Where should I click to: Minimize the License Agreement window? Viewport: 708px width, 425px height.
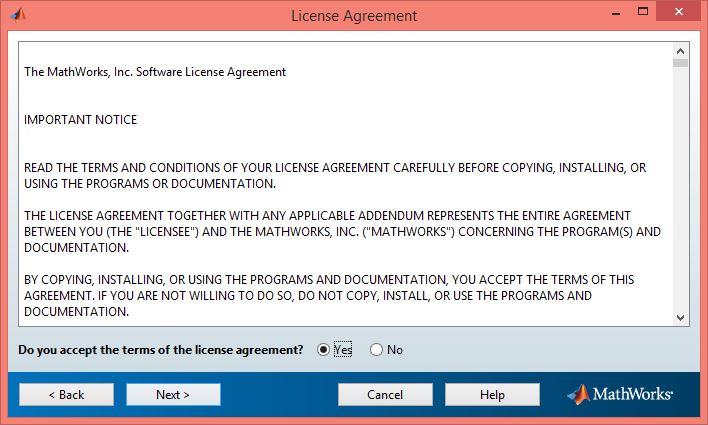tap(616, 13)
